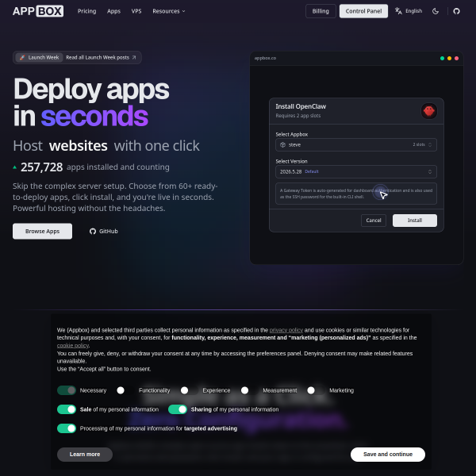The height and width of the screenshot is (476, 476).
Task: Click Read all Launch Week posts
Action: point(98,57)
